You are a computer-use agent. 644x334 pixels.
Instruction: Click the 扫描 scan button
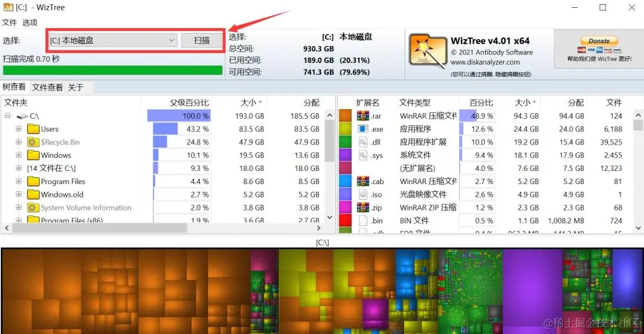click(201, 40)
